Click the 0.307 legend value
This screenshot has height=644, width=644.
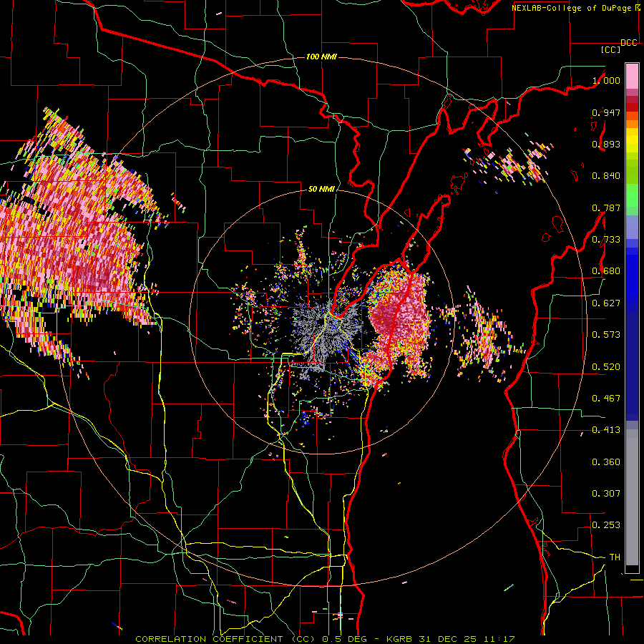pos(606,494)
